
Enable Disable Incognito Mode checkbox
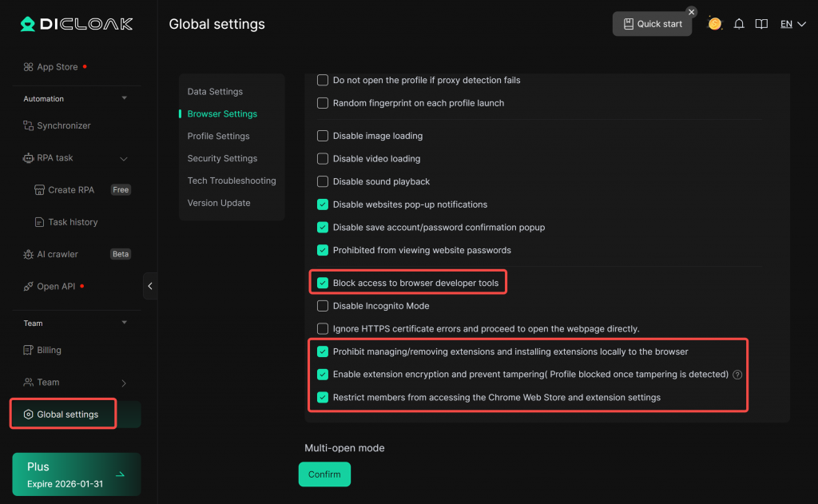point(323,306)
